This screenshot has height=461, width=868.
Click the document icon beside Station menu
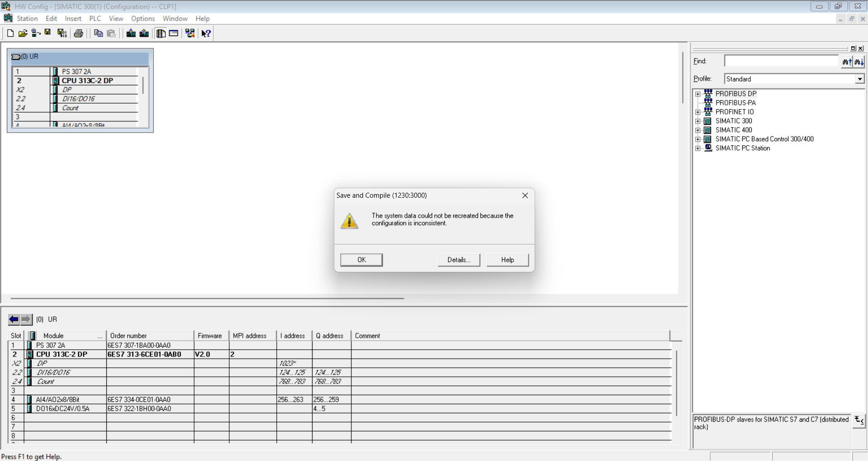pos(8,18)
